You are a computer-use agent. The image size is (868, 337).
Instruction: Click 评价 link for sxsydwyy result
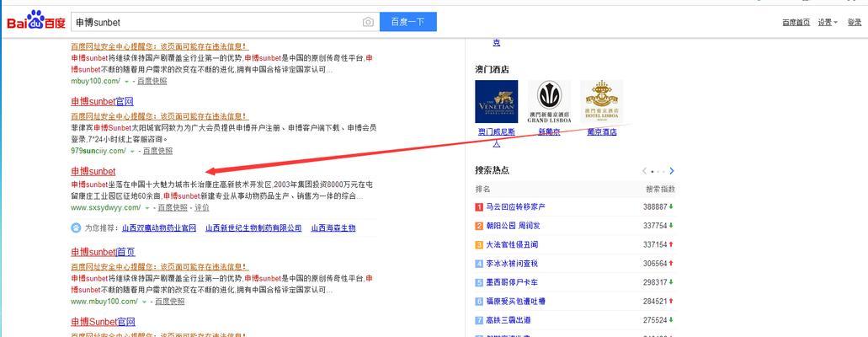(201, 208)
